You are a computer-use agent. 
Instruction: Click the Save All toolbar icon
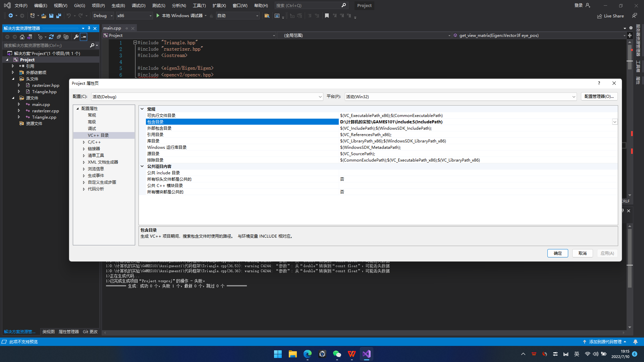tap(59, 16)
